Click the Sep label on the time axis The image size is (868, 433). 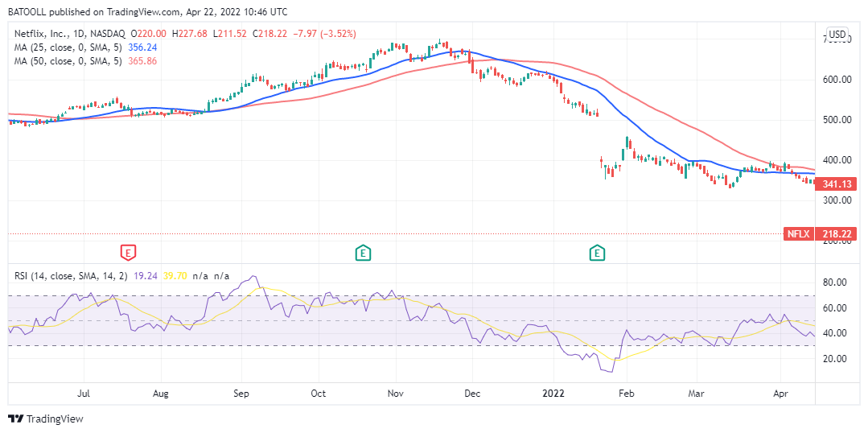pyautogui.click(x=242, y=394)
